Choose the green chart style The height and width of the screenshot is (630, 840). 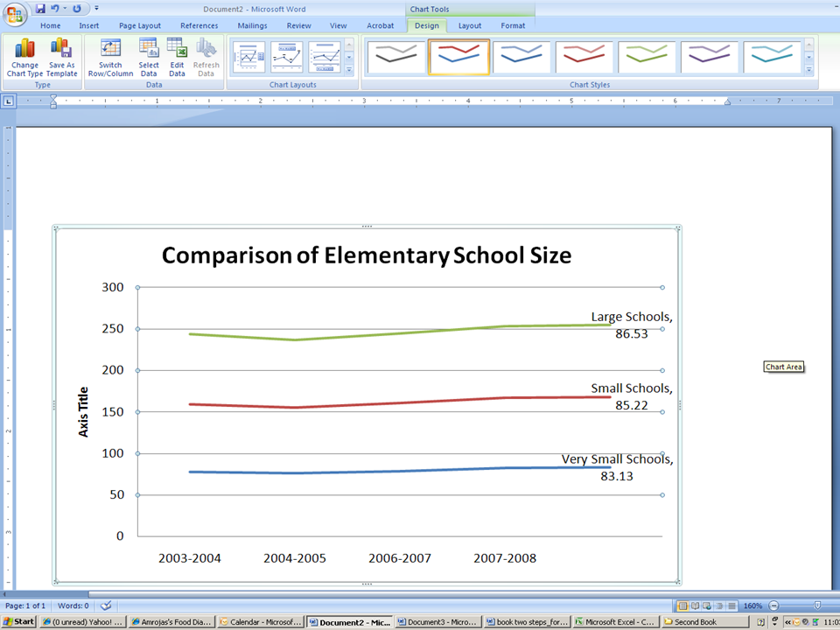tap(647, 57)
